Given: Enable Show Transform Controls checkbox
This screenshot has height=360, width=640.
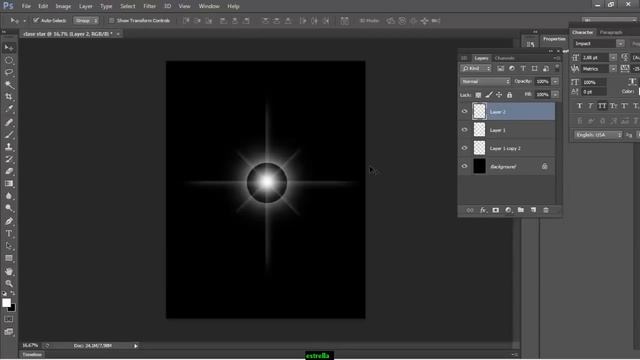Looking at the screenshot, I should click(x=111, y=20).
